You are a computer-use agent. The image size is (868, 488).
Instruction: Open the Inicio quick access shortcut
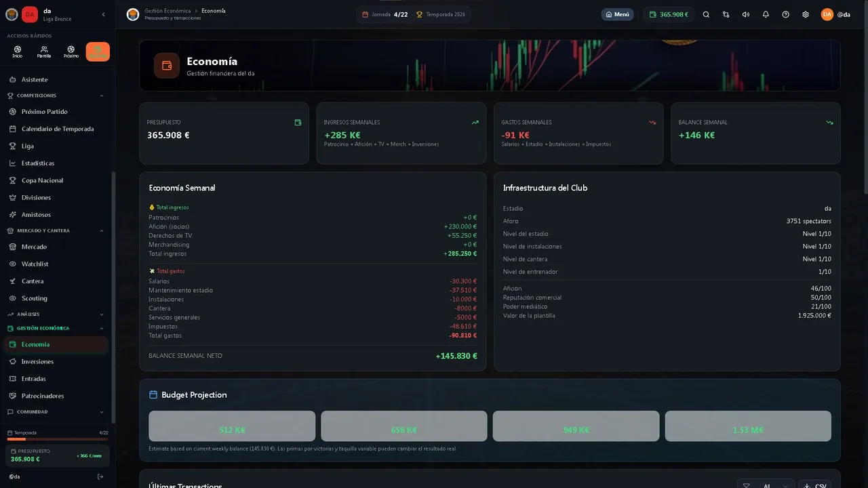pos(17,52)
